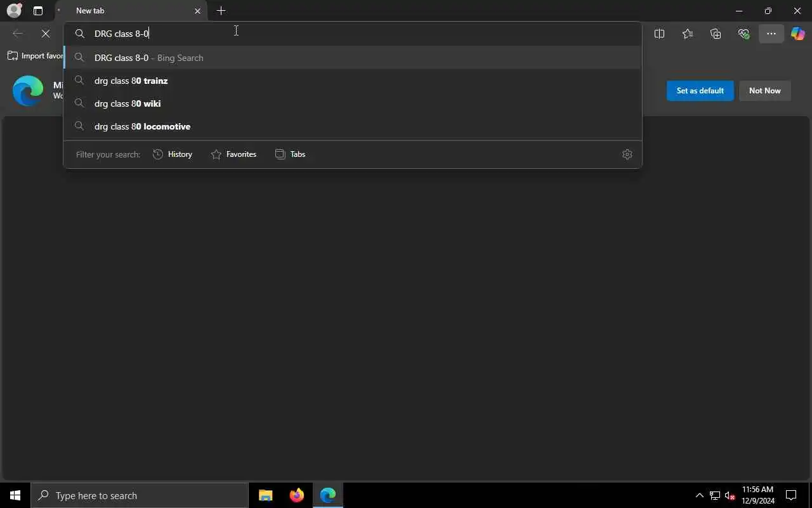The height and width of the screenshot is (508, 812).
Task: Open File Explorer from the taskbar
Action: (x=266, y=495)
